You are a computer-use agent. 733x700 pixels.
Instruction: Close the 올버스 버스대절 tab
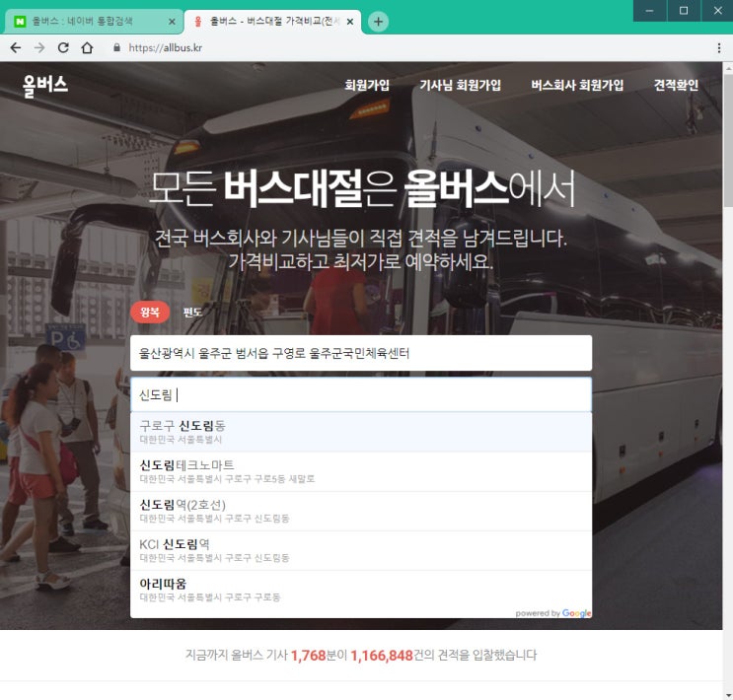[x=349, y=22]
